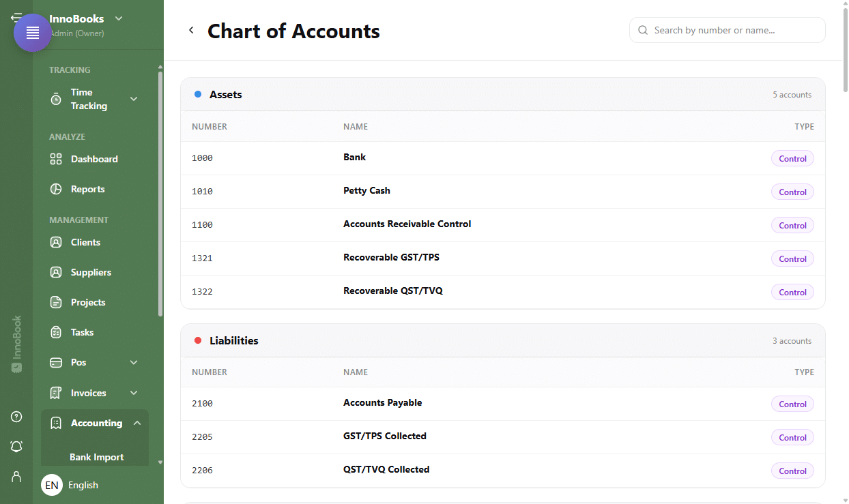849x504 pixels.
Task: Open user profile icon in left rail
Action: [16, 476]
